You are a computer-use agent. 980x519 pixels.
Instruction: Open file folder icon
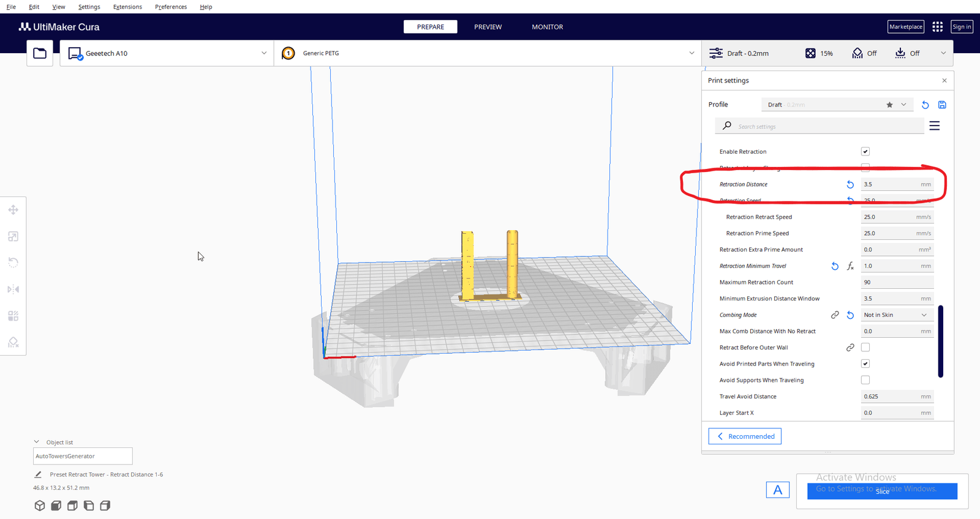(40, 53)
